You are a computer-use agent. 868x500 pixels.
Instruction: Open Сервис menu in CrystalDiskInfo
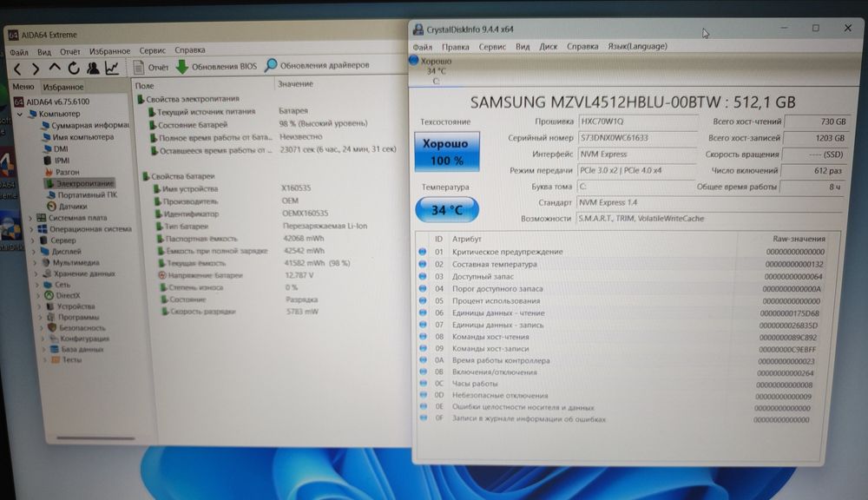492,47
